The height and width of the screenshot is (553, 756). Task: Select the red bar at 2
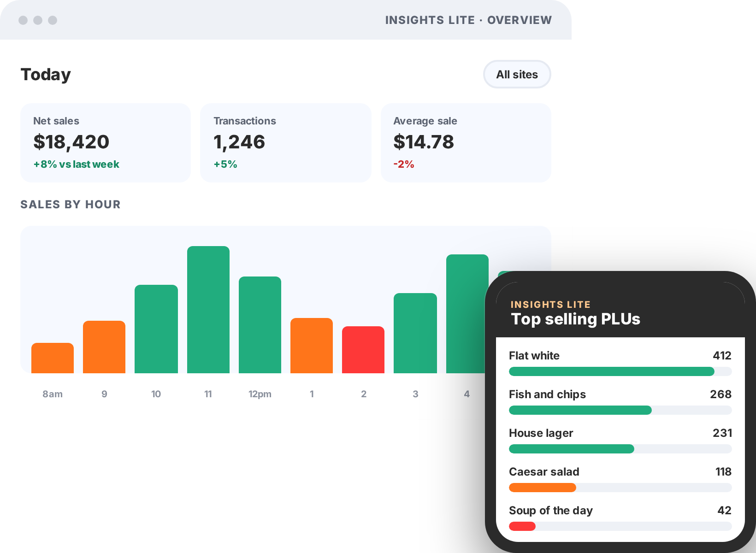pyautogui.click(x=363, y=350)
